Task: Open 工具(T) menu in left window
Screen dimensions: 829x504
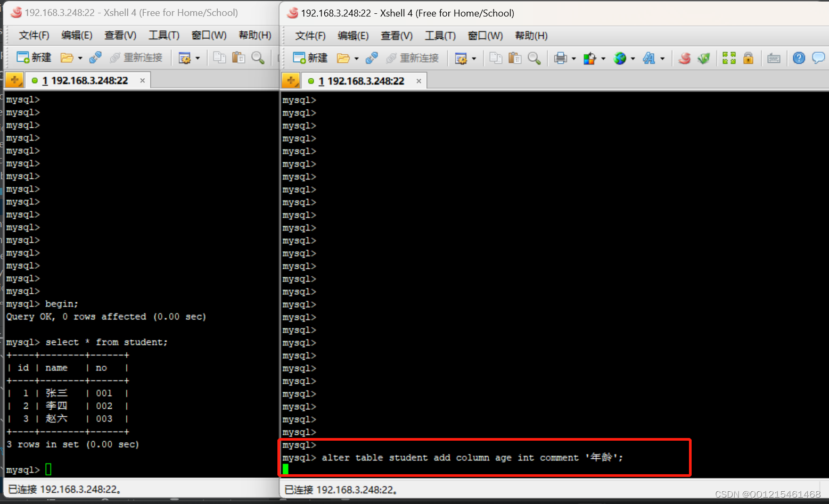Action: click(x=164, y=35)
